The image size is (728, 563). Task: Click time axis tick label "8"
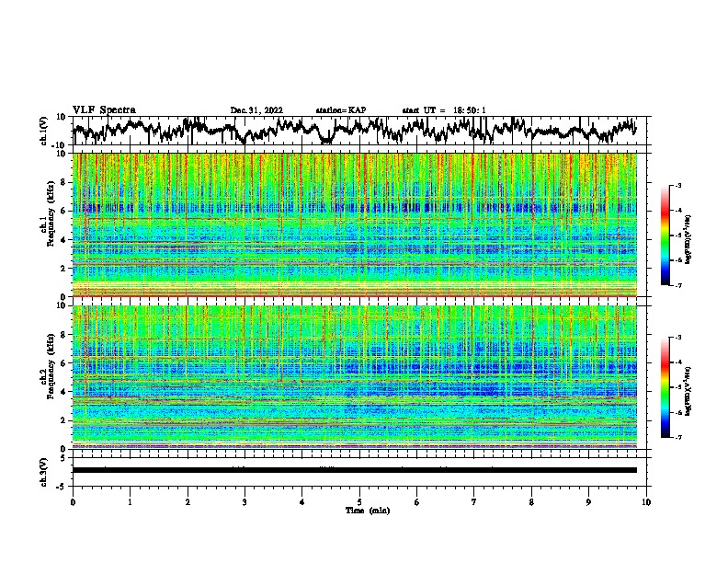point(531,502)
